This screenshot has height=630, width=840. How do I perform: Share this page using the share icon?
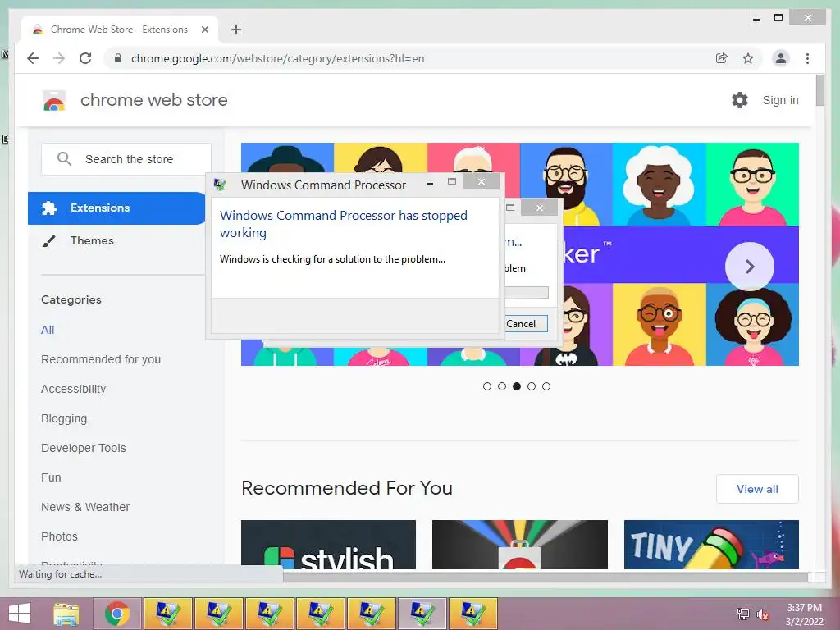point(722,58)
